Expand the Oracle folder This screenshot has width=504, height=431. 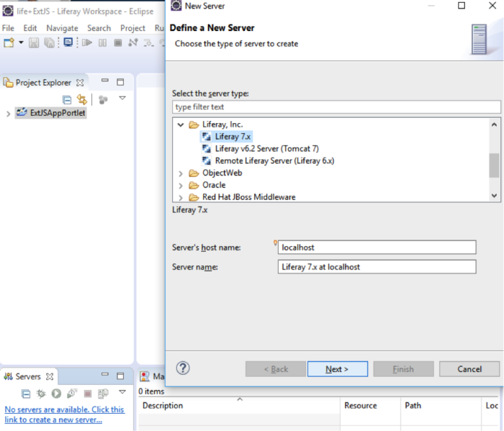[x=181, y=186]
